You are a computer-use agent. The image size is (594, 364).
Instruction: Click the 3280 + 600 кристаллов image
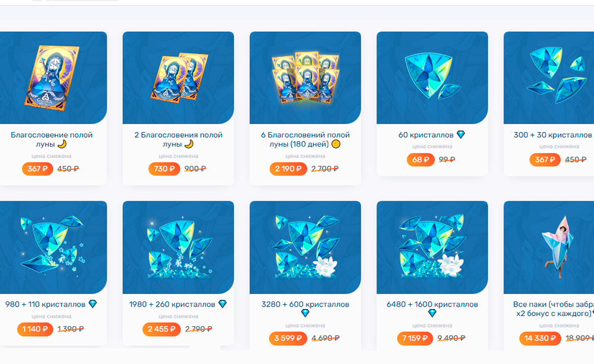click(305, 247)
